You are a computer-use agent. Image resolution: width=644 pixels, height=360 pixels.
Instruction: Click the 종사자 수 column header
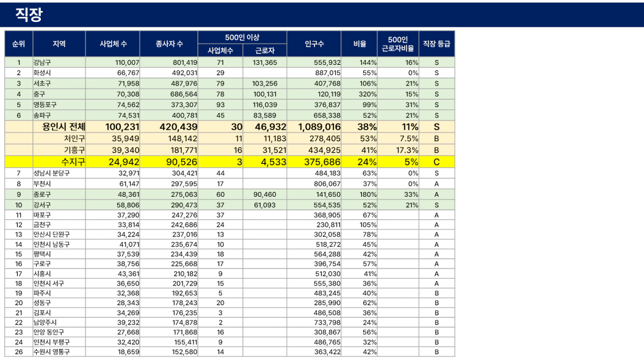point(168,44)
